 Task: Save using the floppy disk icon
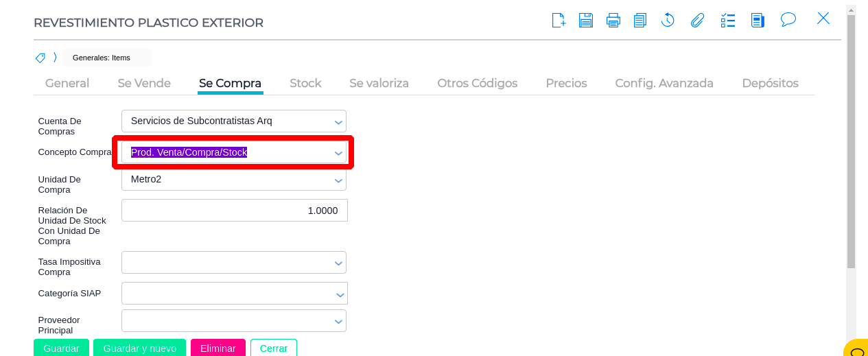click(x=585, y=20)
